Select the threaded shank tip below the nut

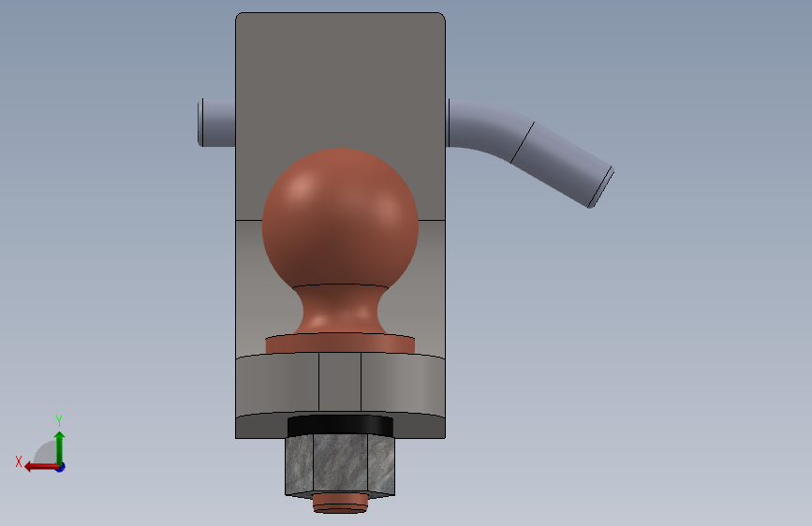click(340, 503)
